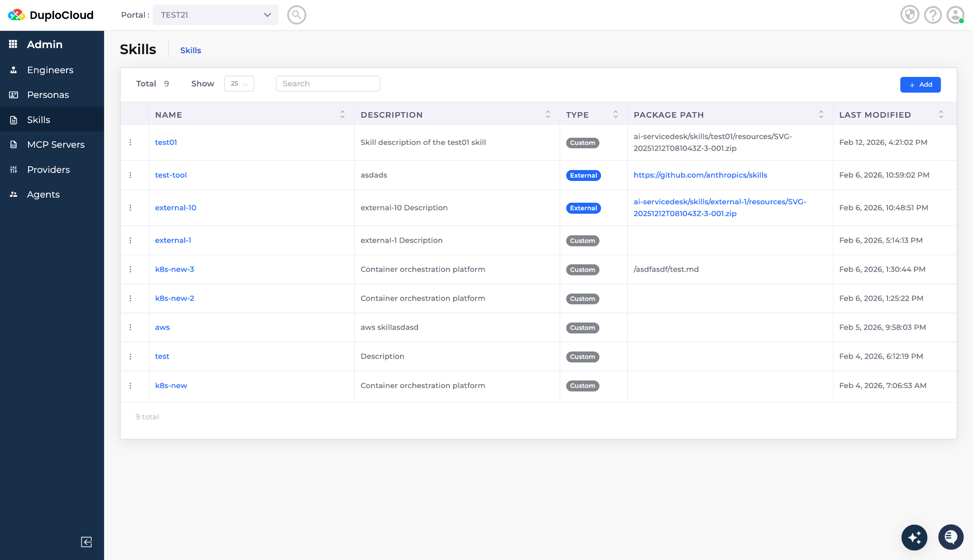Screen dimensions: 973x560
Task: Open the shield security icon in header
Action: pyautogui.click(x=909, y=15)
